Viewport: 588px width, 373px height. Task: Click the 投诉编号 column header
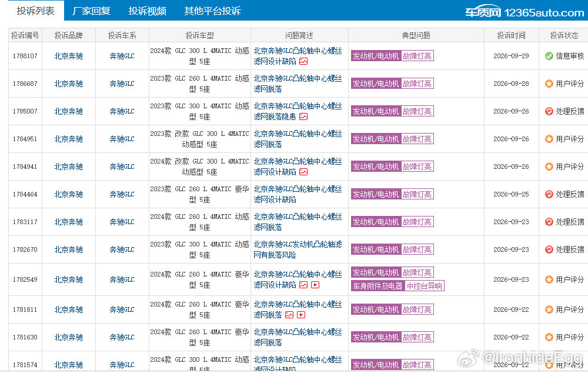25,35
